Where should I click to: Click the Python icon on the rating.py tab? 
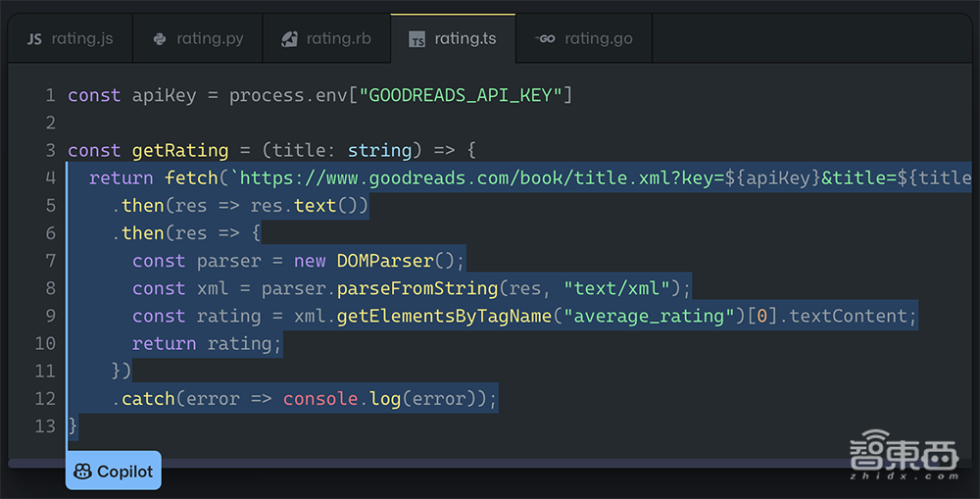(x=160, y=39)
